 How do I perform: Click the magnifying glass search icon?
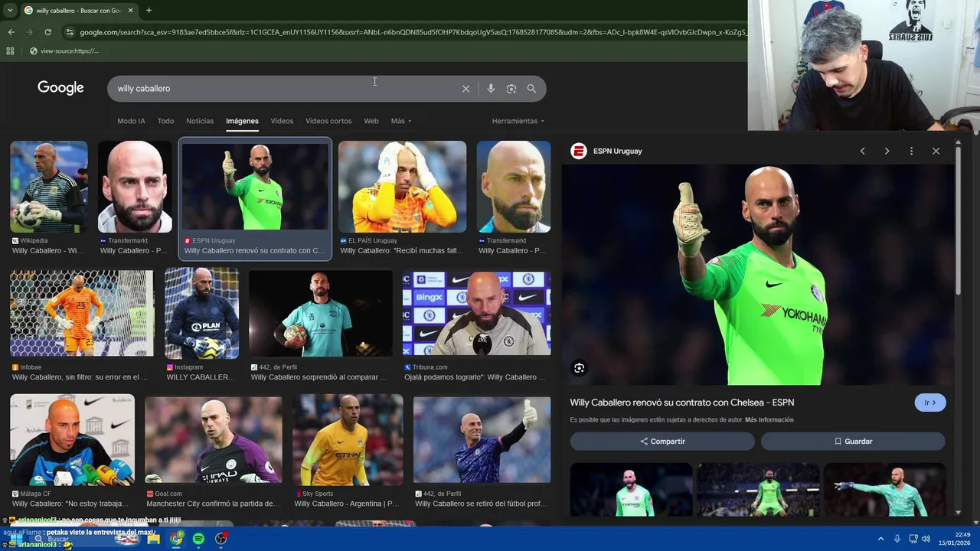pos(531,89)
